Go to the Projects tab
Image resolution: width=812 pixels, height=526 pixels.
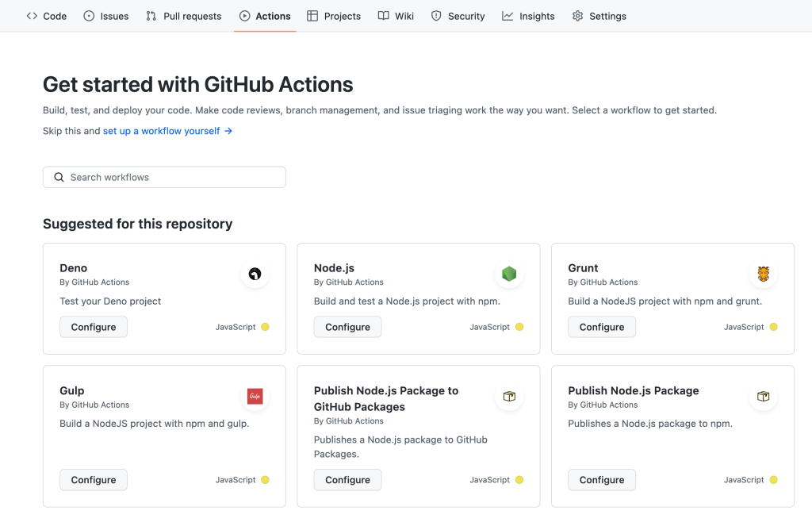coord(334,16)
